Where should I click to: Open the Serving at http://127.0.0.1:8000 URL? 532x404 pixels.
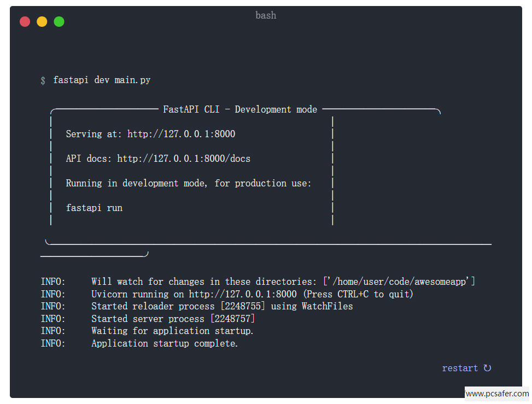pos(181,134)
